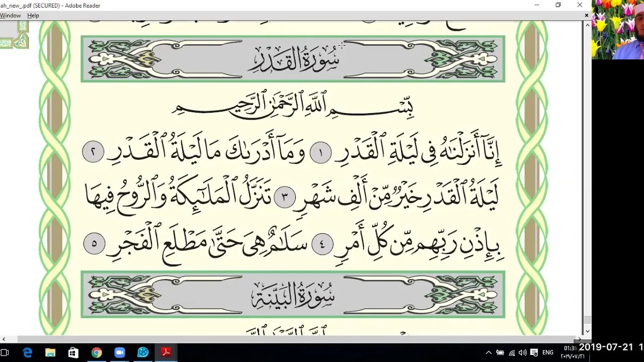Click the Surah Al-Qadr title banner
Image resolution: width=644 pixels, height=362 pixels.
tap(293, 59)
